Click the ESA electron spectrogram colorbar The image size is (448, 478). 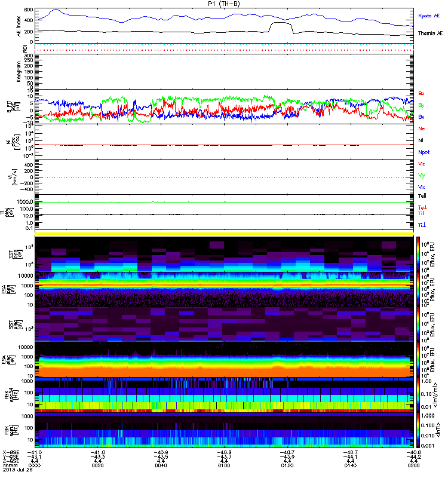tap(418, 360)
